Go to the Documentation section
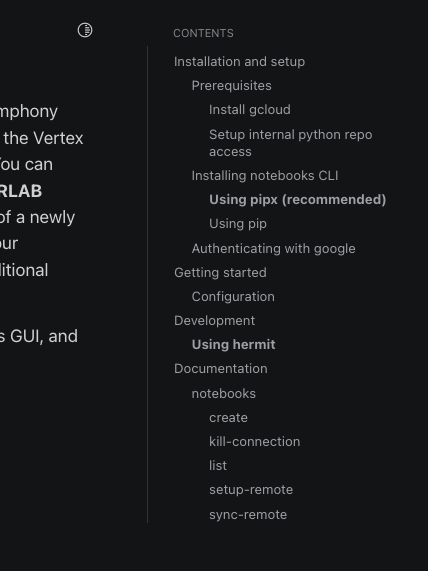The image size is (428, 571). point(220,369)
